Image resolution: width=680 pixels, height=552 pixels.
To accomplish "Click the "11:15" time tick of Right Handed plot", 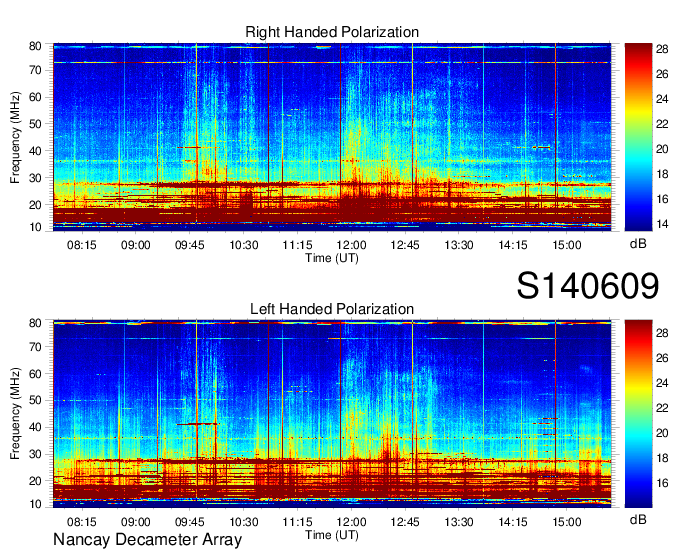I will pyautogui.click(x=298, y=245).
